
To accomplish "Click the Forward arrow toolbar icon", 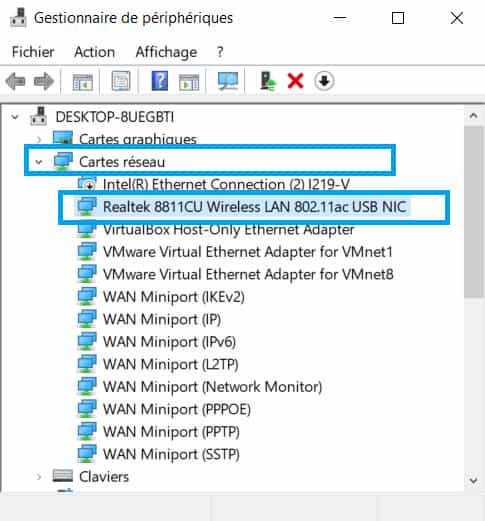I will [44, 81].
